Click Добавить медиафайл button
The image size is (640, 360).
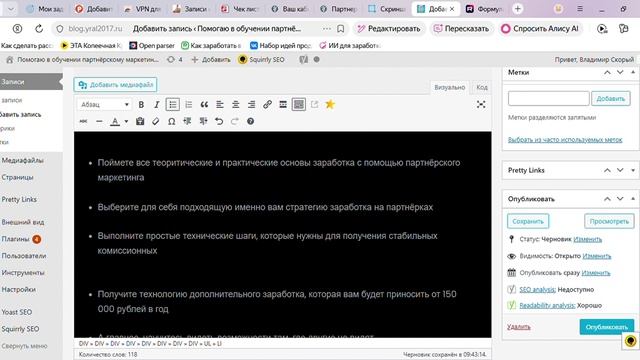point(116,84)
